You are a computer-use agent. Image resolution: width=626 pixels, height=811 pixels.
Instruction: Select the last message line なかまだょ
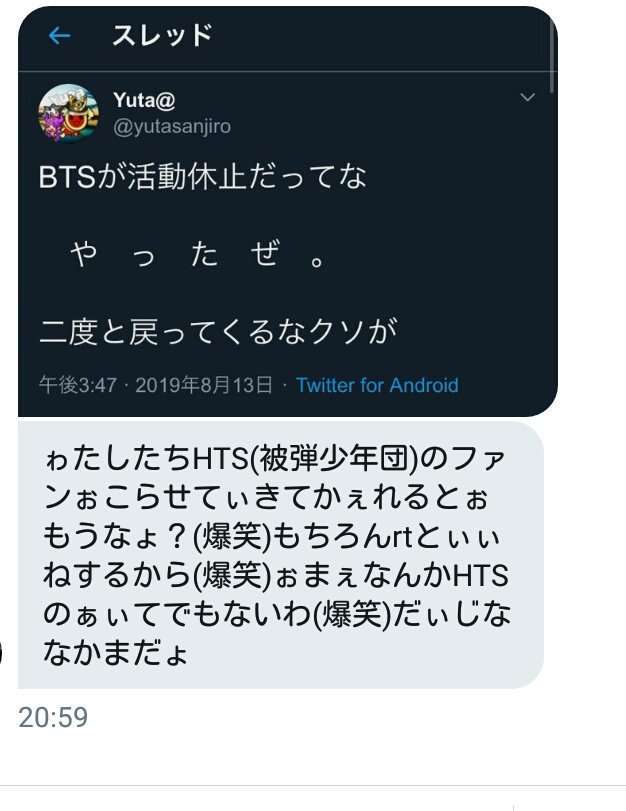[x=115, y=653]
